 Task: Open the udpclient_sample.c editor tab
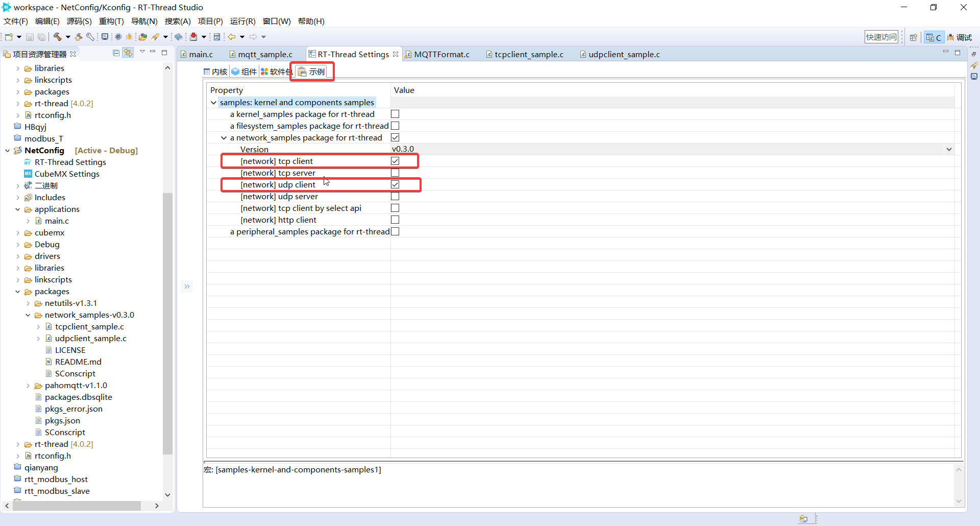click(x=620, y=54)
